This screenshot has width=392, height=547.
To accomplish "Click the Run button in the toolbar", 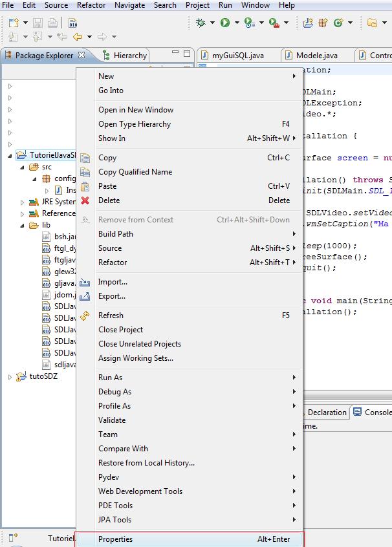I will [225, 23].
